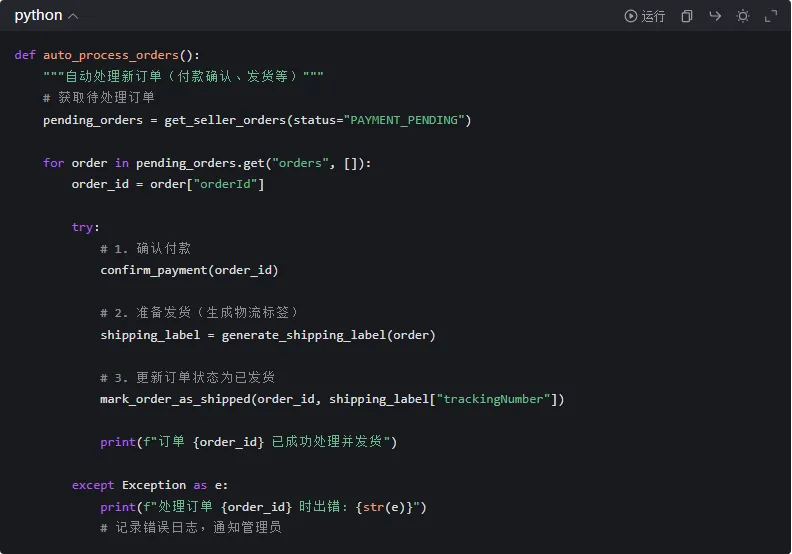This screenshot has height=554, width=792.
Task: Collapse the python code block chevron
Action: (73, 16)
